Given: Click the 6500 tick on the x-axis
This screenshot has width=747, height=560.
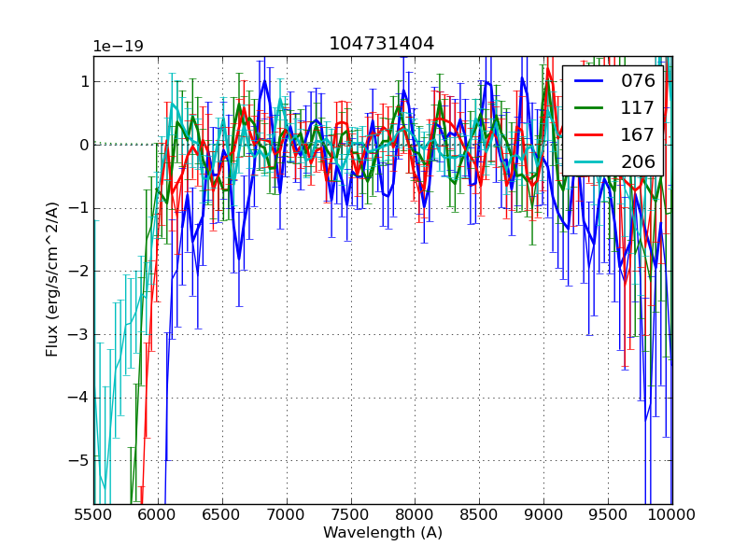Looking at the screenshot, I should pos(222,514).
